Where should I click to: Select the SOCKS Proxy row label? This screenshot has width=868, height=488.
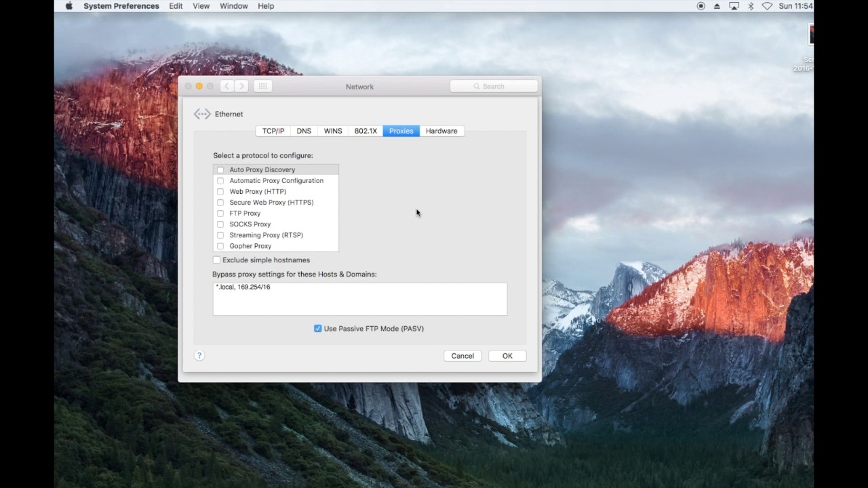250,224
